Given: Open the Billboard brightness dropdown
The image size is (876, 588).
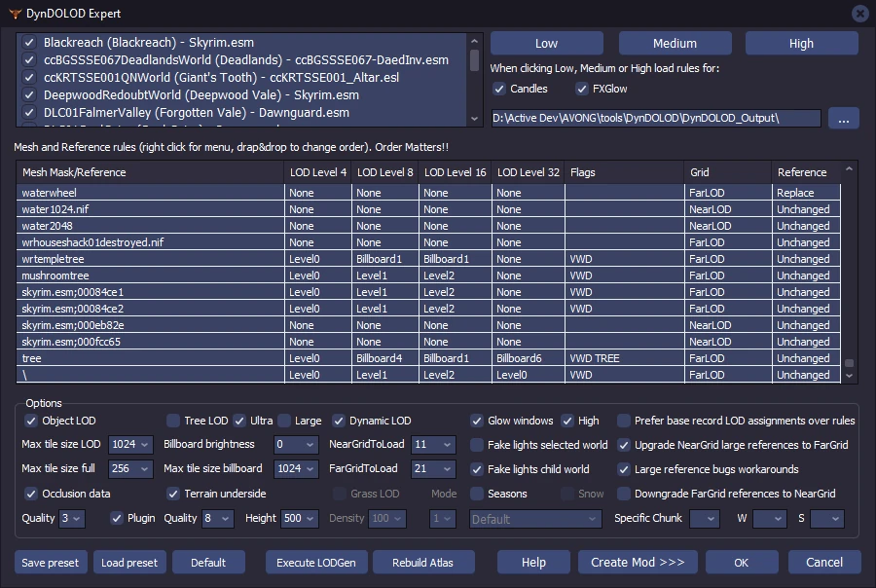Looking at the screenshot, I should point(296,444).
